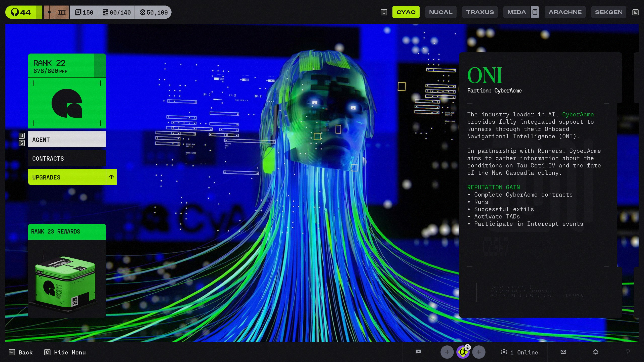Screen dimensions: 644x362
Task: Expand the UPGRADES arrow button
Action: pyautogui.click(x=111, y=177)
